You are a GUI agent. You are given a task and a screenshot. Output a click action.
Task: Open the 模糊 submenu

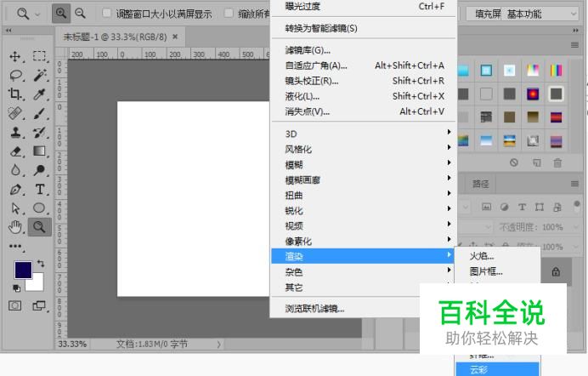point(363,165)
